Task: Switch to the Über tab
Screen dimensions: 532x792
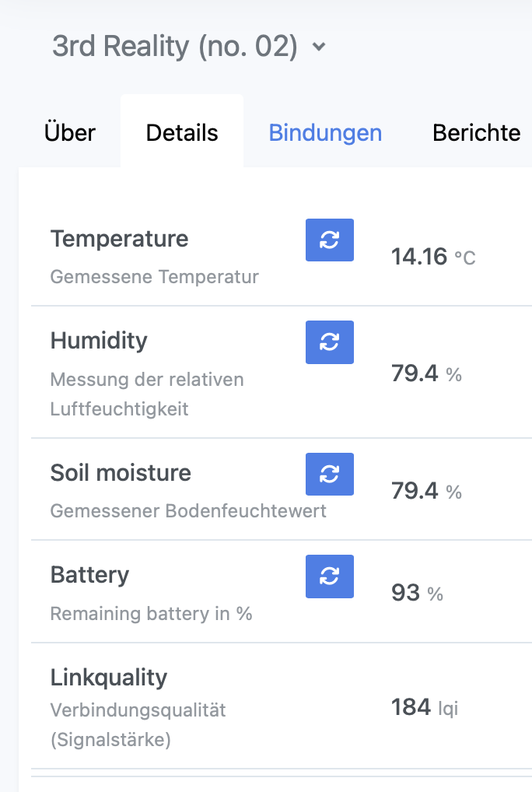Action: [x=70, y=132]
